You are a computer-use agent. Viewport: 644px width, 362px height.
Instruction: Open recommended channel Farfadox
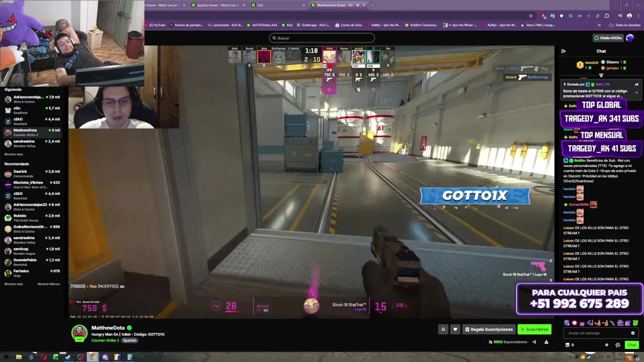[32, 273]
